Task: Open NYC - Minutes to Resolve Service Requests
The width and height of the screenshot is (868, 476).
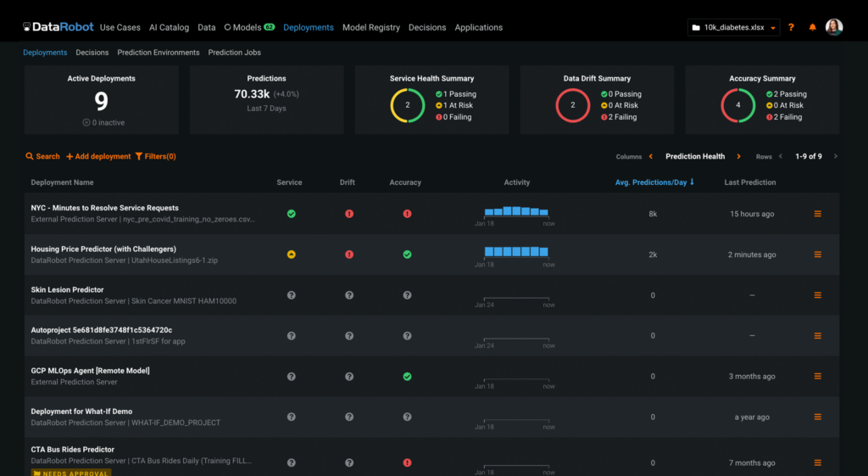Action: point(104,208)
